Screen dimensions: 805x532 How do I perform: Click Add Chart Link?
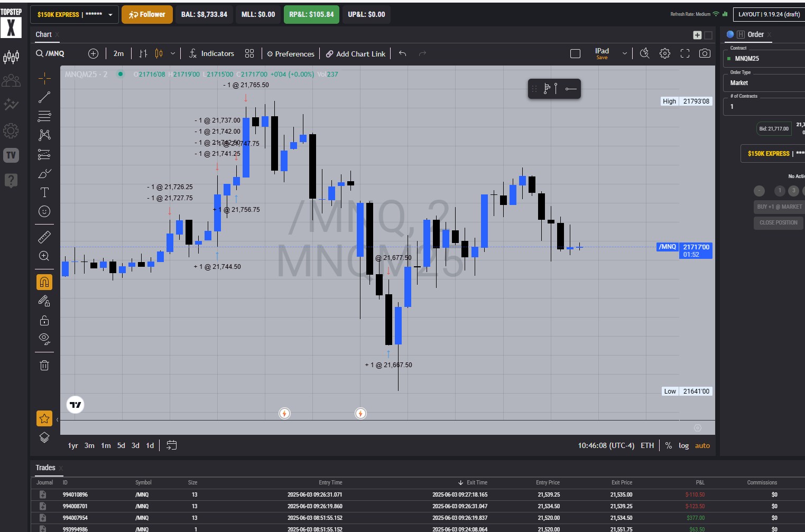point(356,54)
